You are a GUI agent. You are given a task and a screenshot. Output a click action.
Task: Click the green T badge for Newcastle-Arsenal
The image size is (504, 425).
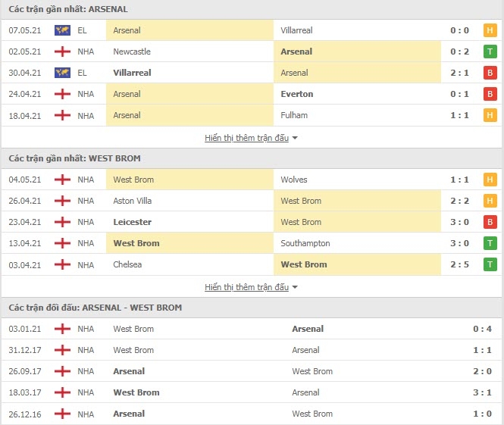click(x=490, y=52)
